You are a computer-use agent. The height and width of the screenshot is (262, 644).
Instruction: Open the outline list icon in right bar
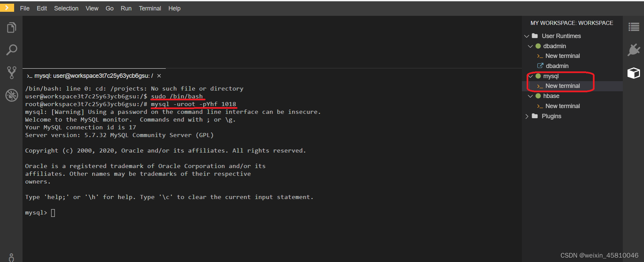(x=634, y=27)
